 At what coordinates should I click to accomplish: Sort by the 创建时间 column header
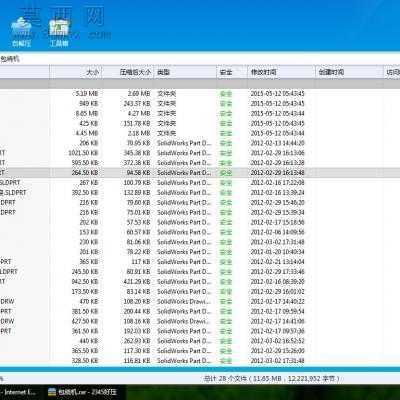(x=331, y=72)
